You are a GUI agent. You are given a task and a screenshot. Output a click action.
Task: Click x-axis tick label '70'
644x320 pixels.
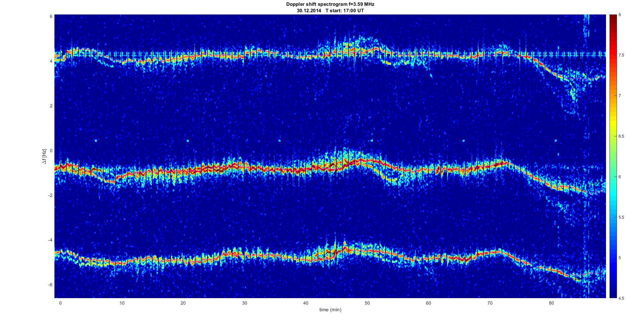(490, 303)
